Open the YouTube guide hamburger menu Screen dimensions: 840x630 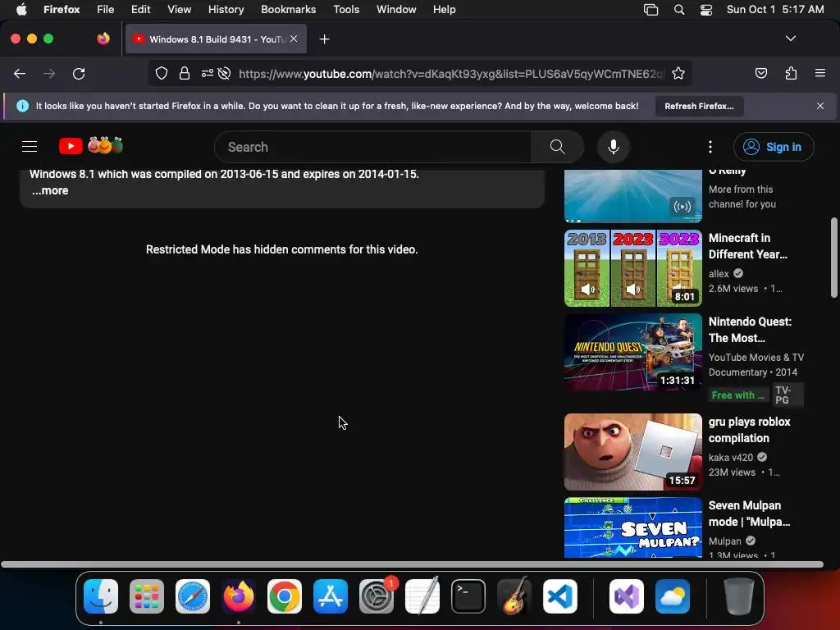click(30, 146)
